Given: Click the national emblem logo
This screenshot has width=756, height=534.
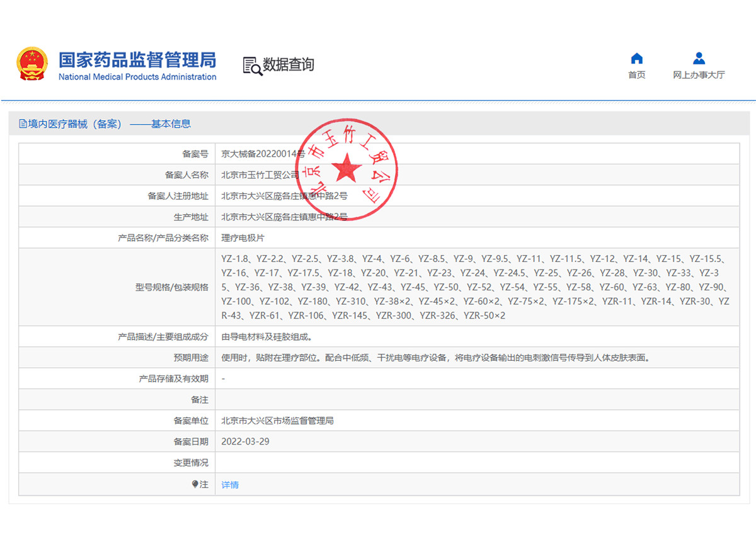Looking at the screenshot, I should coord(31,64).
